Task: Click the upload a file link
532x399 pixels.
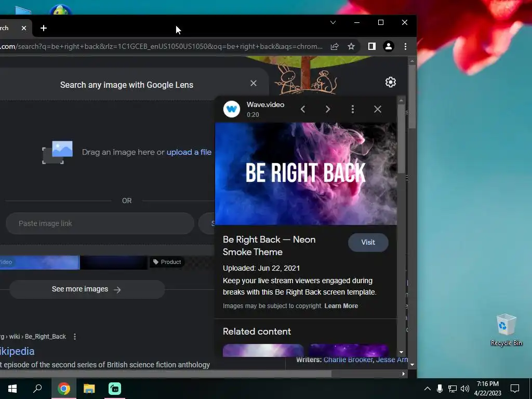Action: point(189,152)
